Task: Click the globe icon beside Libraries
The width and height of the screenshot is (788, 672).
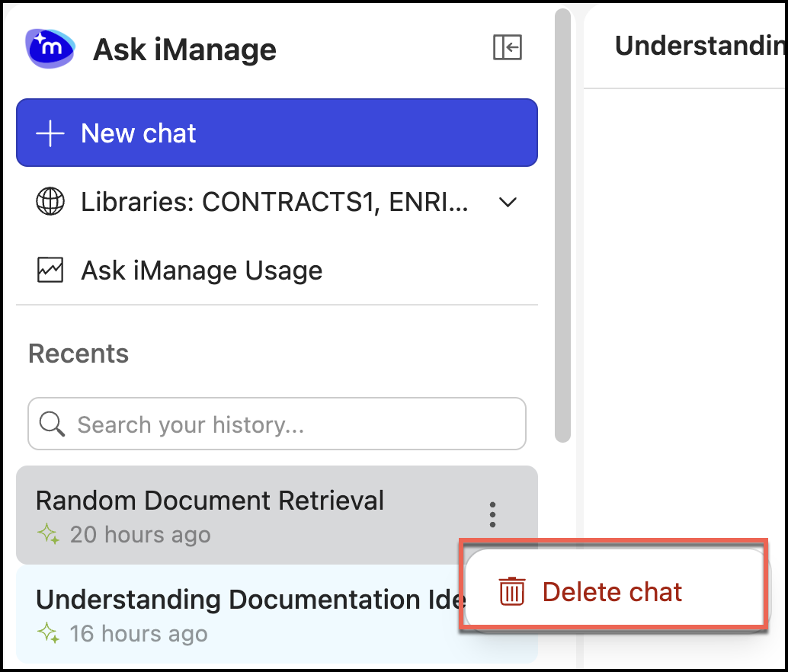Action: click(50, 203)
